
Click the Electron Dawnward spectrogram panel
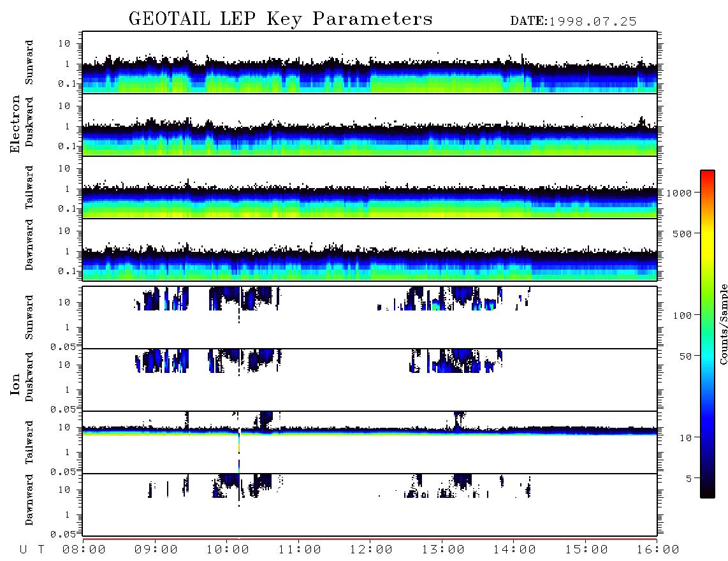click(x=370, y=249)
